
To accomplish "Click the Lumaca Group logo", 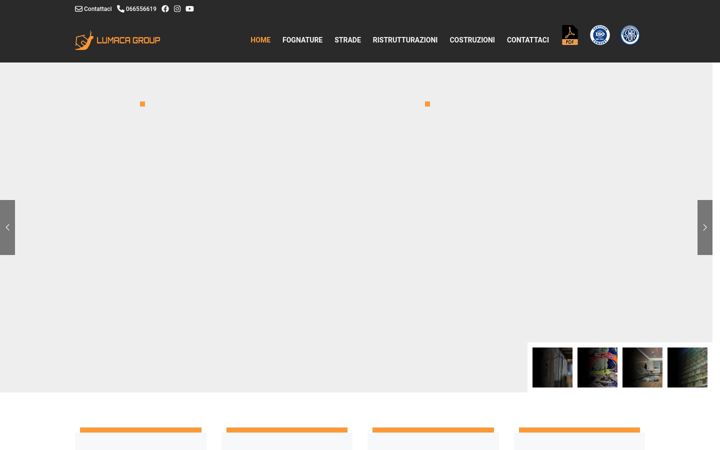I will pyautogui.click(x=118, y=40).
